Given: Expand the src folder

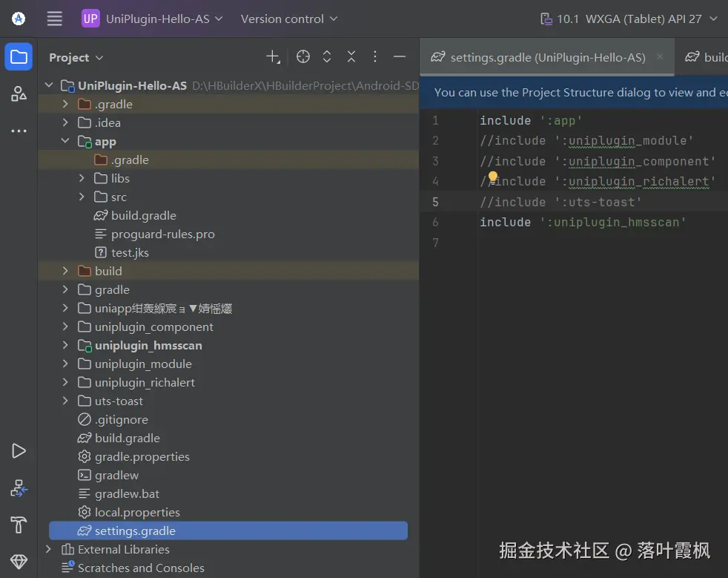Looking at the screenshot, I should pyautogui.click(x=82, y=197).
